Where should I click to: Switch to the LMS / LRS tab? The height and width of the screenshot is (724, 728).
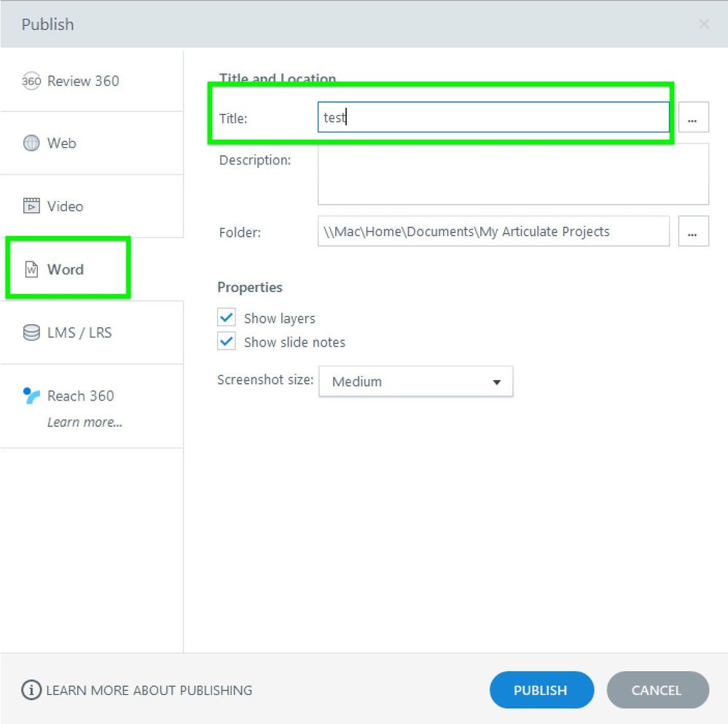(79, 333)
